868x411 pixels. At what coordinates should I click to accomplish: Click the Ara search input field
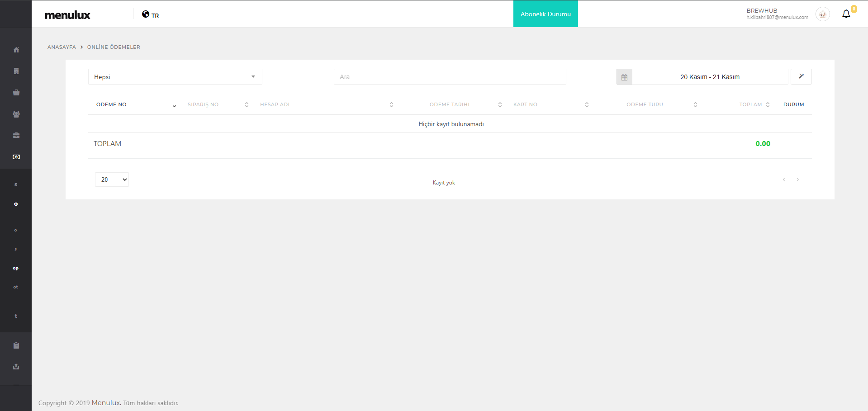[x=450, y=77]
